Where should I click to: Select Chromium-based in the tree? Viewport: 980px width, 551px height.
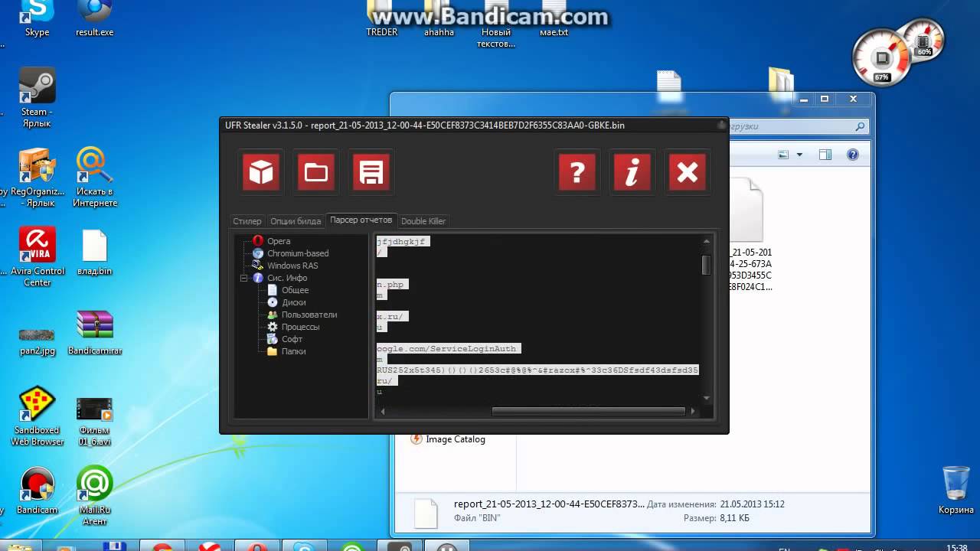(298, 253)
